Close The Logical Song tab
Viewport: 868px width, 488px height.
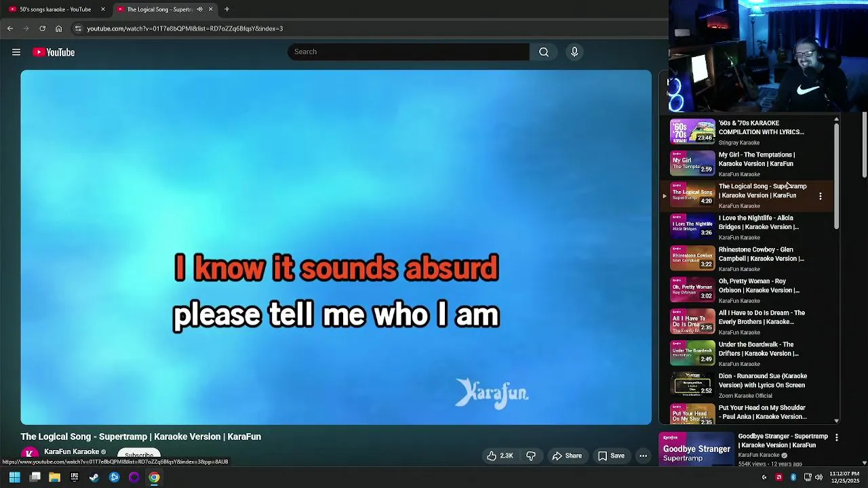[210, 9]
